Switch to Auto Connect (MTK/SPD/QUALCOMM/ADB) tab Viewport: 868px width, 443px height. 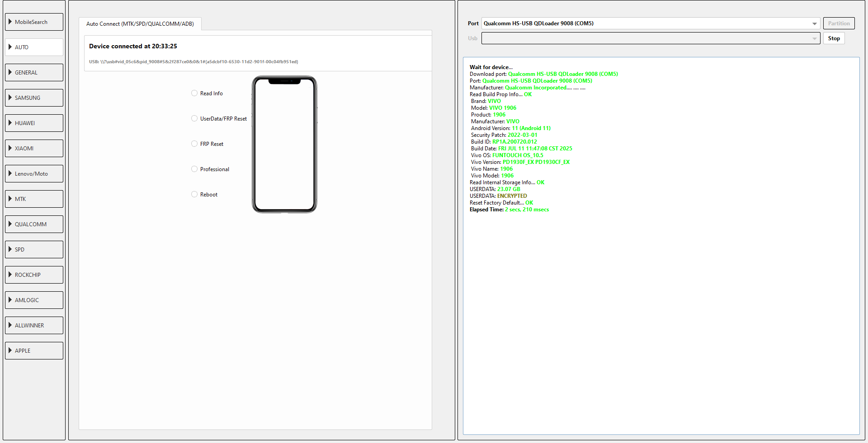click(x=140, y=24)
